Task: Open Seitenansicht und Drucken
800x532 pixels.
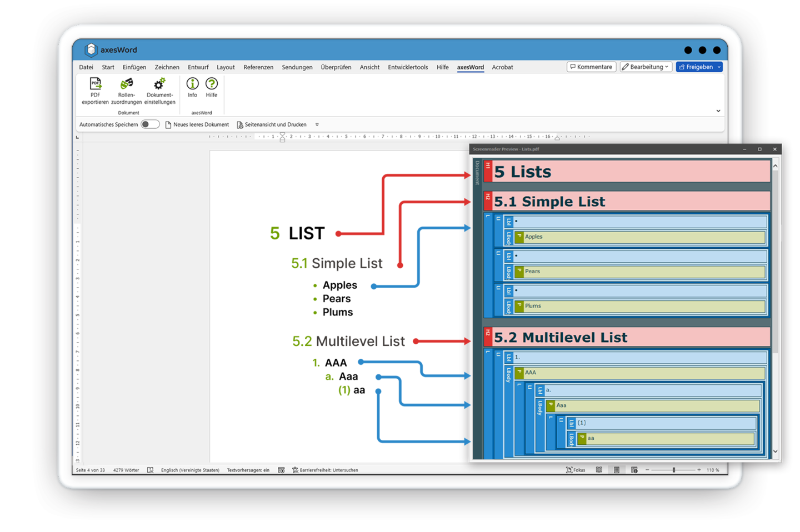Action: [x=273, y=124]
